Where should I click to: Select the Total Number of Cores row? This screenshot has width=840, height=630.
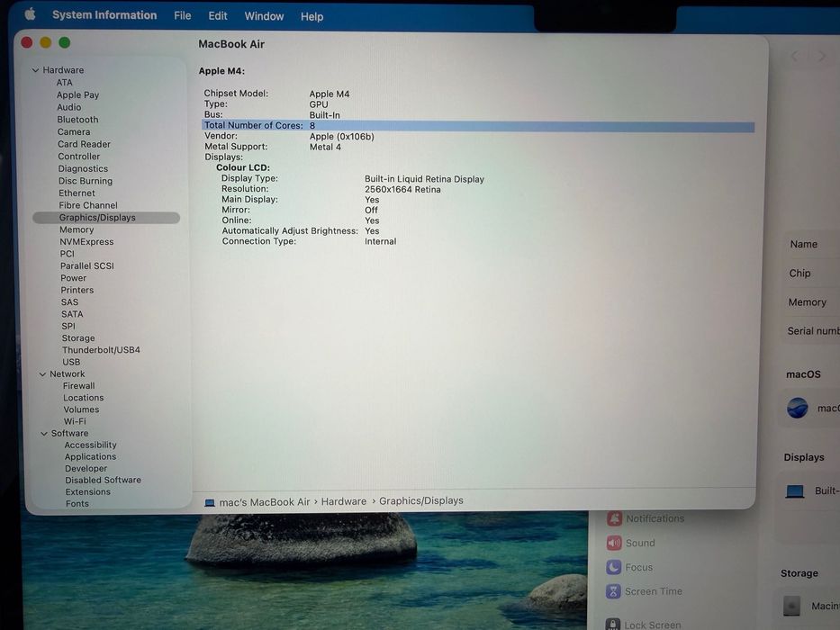tap(478, 126)
